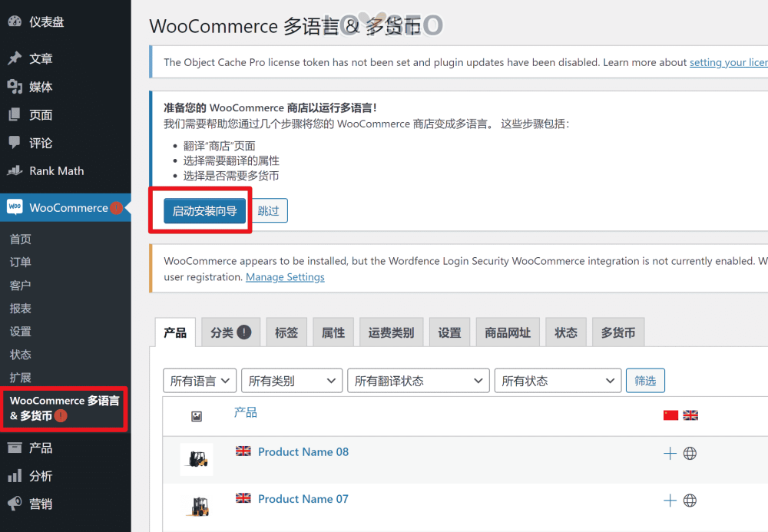Click the 分析 bar chart icon
768x532 pixels.
point(15,475)
